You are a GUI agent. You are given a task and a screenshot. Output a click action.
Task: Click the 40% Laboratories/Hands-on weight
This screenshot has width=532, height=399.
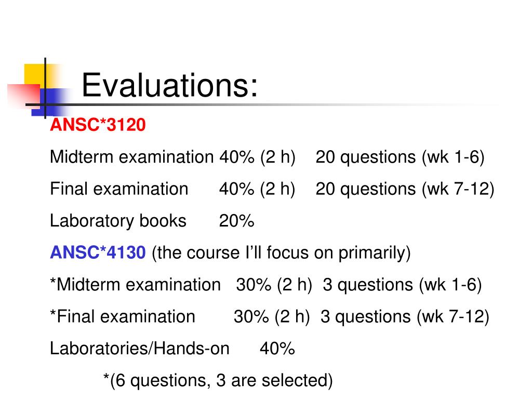point(277,349)
